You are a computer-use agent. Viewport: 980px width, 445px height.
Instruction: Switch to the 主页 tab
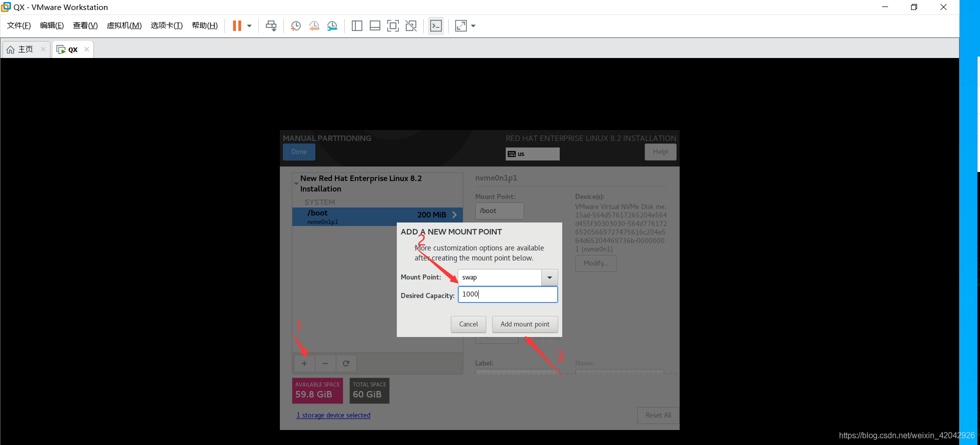tap(25, 49)
